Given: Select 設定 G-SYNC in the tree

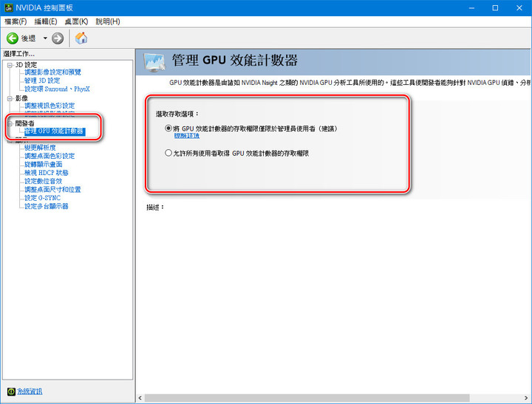Looking at the screenshot, I should point(42,198).
